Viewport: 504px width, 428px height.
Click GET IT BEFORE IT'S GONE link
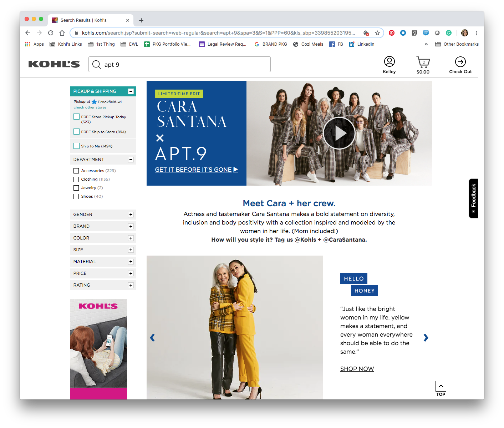click(x=196, y=170)
